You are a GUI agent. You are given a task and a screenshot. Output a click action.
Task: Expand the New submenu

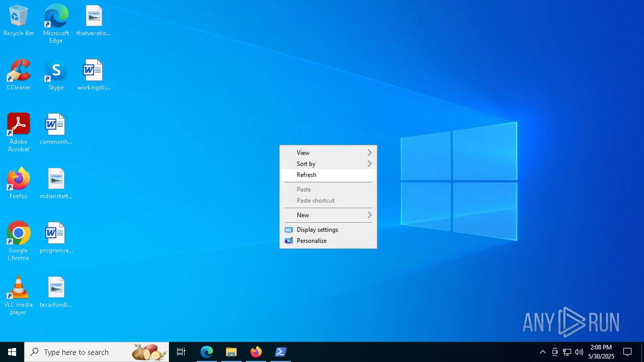pyautogui.click(x=328, y=215)
